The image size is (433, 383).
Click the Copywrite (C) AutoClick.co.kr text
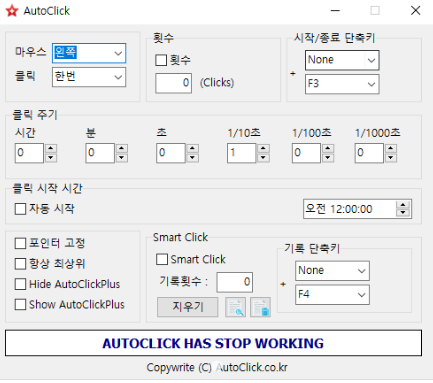tap(217, 367)
